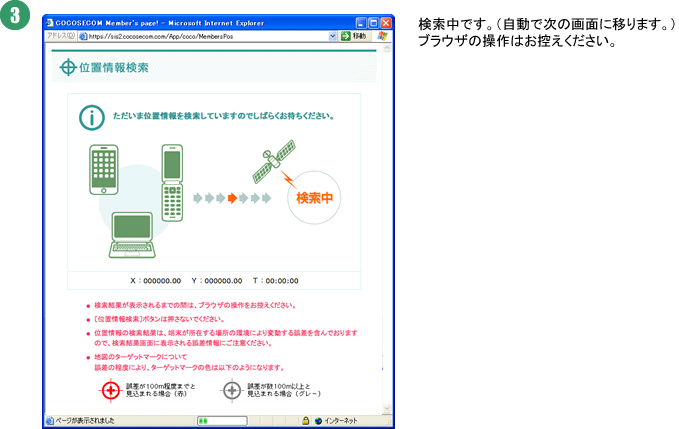Click the smartphone illustration
Image resolution: width=679 pixels, height=429 pixels.
104,169
